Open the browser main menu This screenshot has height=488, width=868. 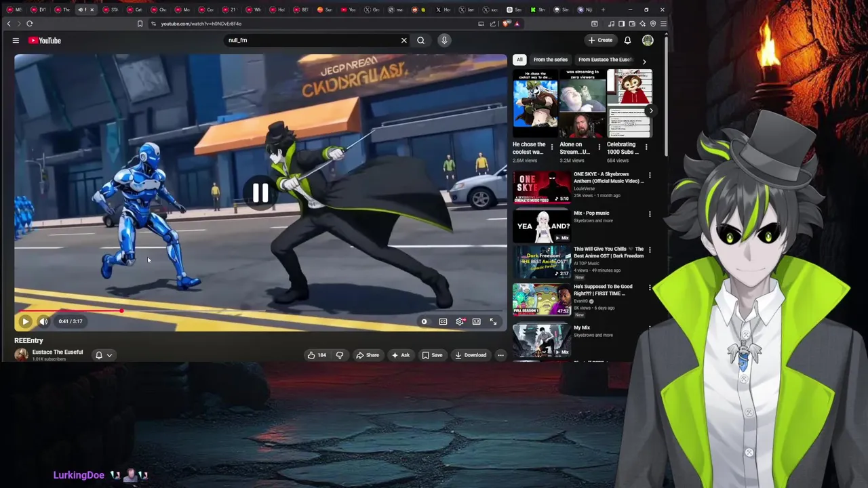(663, 24)
